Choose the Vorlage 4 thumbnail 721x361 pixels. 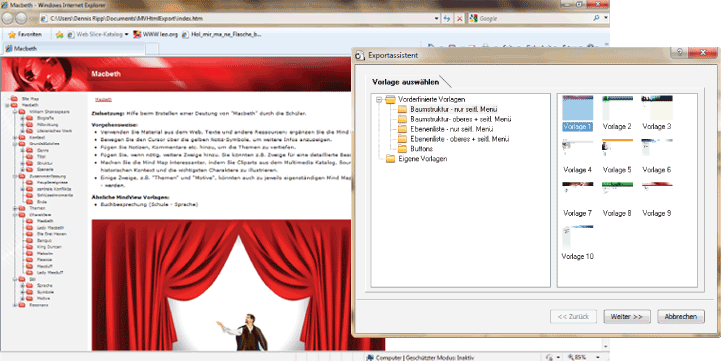(x=578, y=156)
